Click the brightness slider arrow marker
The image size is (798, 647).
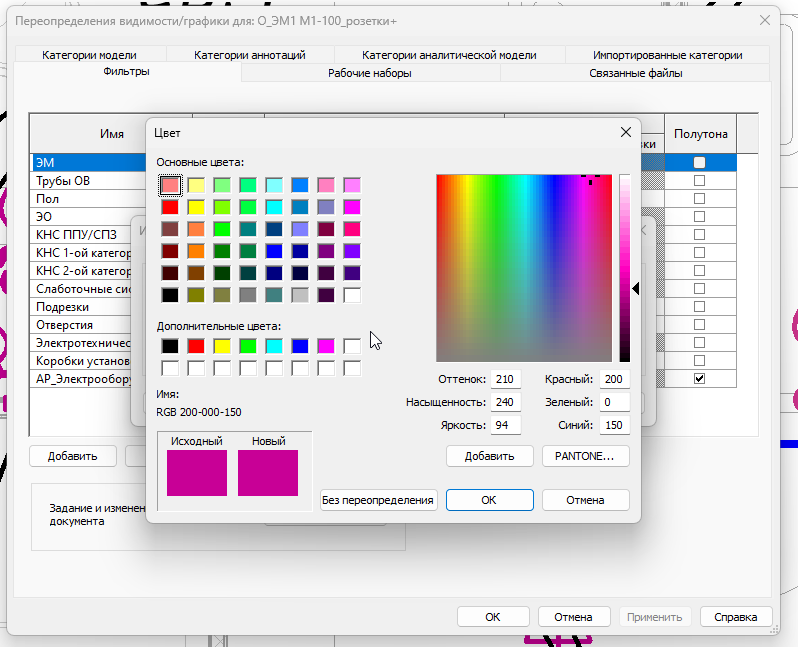(636, 289)
